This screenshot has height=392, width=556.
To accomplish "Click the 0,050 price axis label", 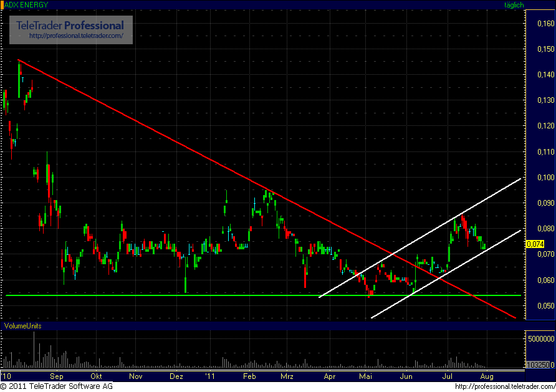I will pos(544,306).
